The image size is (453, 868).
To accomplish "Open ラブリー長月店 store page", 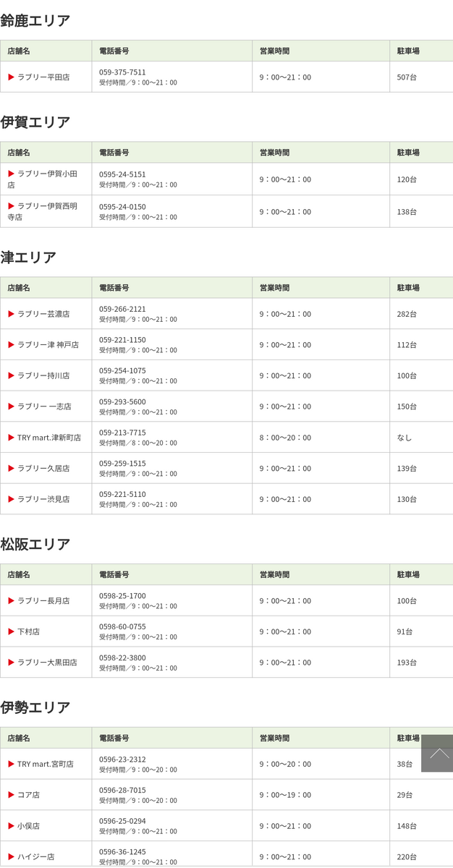I will (x=43, y=601).
